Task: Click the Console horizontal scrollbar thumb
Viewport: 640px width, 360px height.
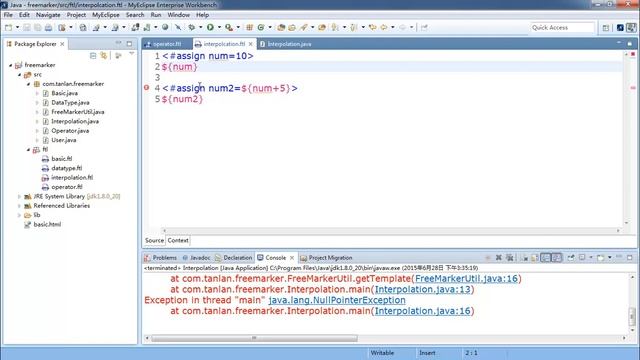Action: click(254, 338)
